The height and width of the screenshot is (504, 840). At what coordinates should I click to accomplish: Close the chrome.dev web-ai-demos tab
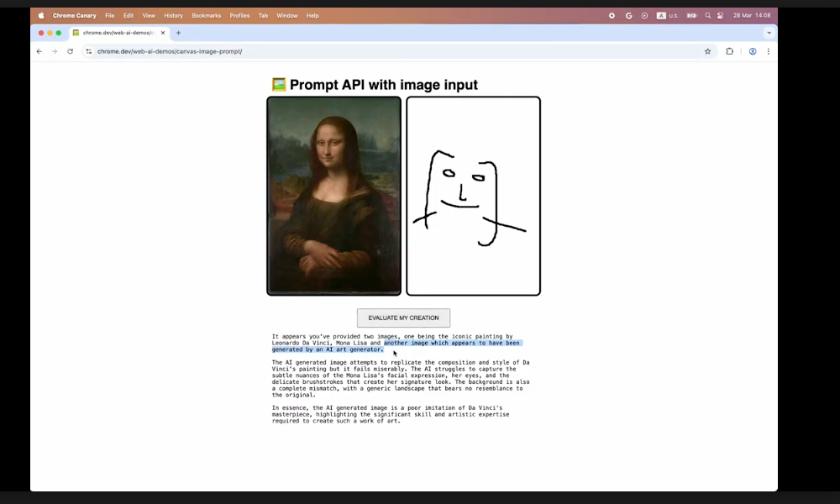point(163,33)
